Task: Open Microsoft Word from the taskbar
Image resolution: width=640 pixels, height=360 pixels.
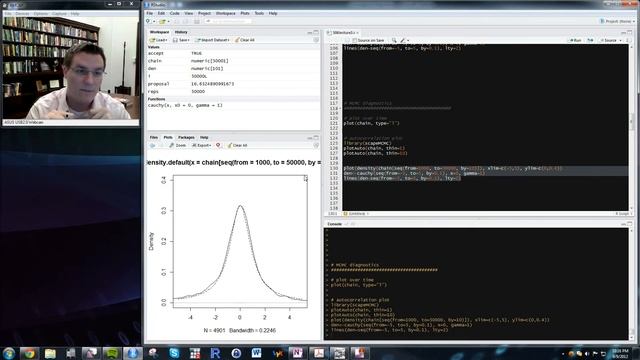Action: (256, 353)
